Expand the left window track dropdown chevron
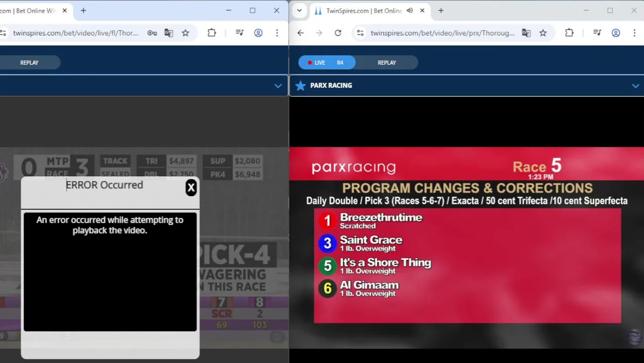Screen dimensions: 644x363 tap(278, 86)
